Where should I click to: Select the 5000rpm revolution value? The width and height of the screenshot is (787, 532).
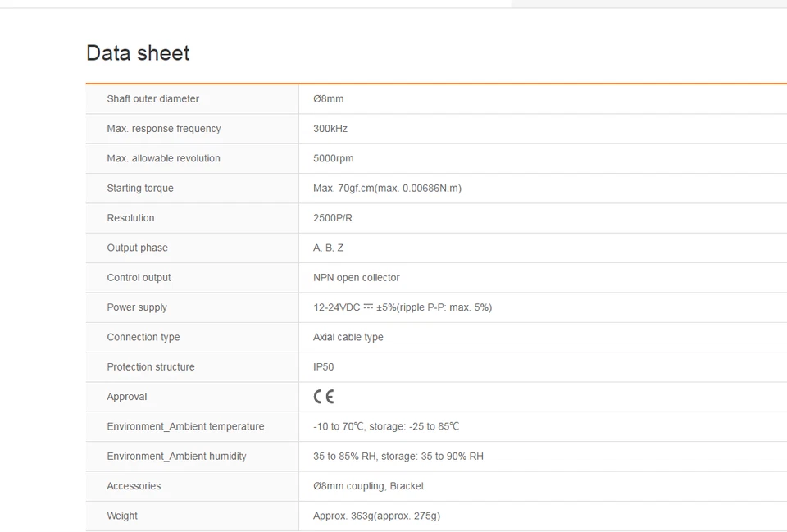click(333, 158)
